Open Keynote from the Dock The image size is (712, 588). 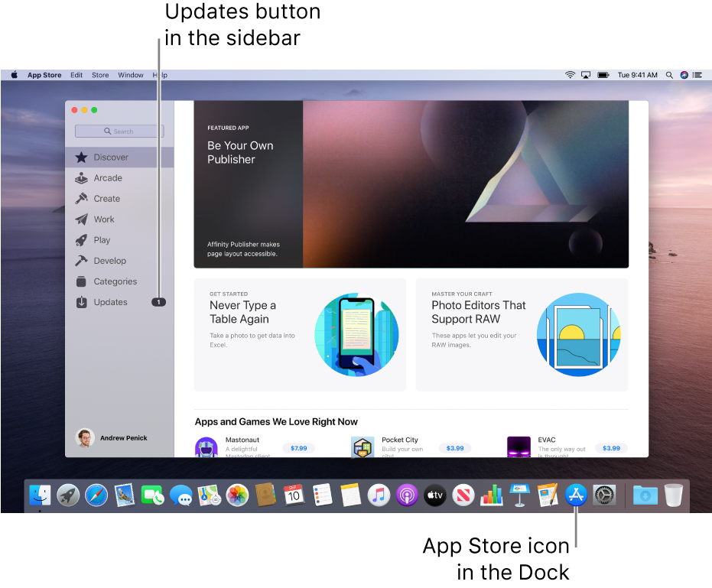tap(520, 495)
